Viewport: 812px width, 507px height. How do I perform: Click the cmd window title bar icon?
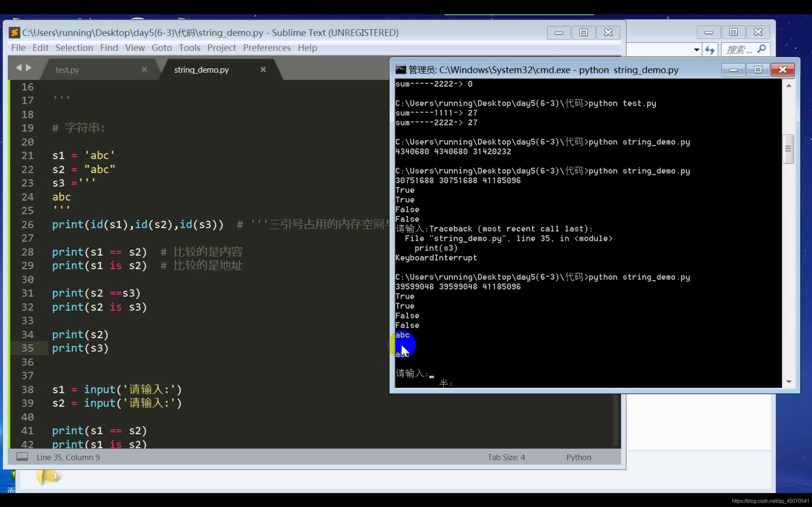coord(401,70)
